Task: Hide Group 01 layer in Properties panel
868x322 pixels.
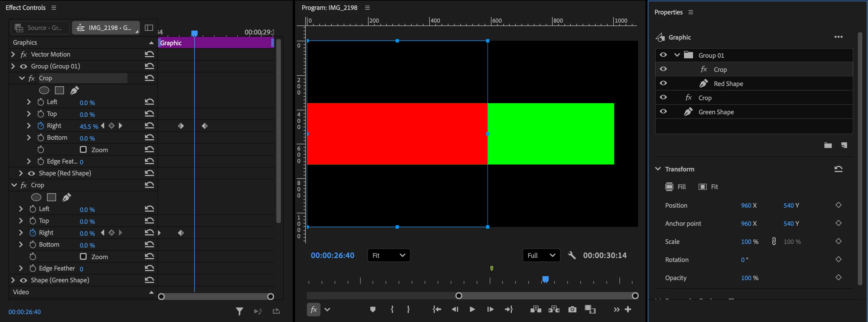Action: [x=663, y=55]
